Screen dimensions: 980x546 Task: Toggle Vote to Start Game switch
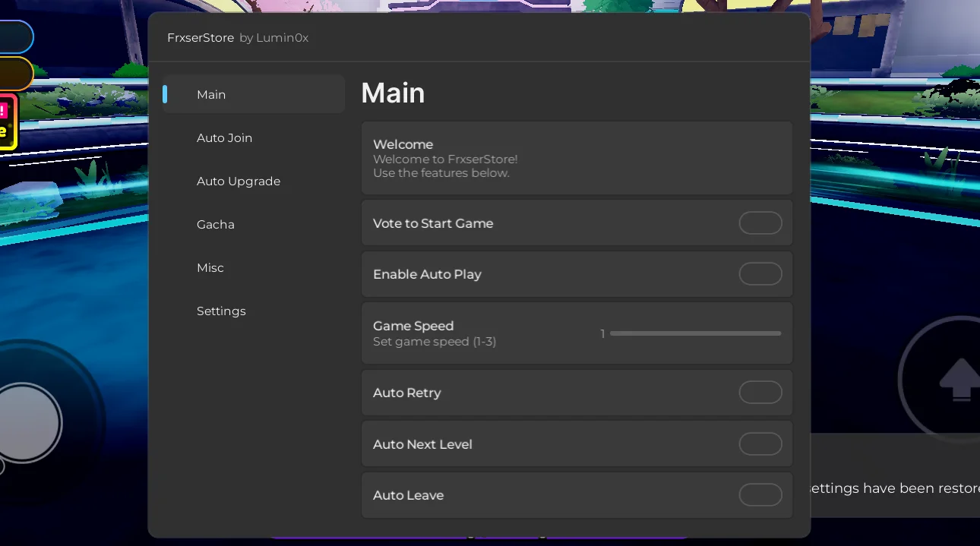760,223
